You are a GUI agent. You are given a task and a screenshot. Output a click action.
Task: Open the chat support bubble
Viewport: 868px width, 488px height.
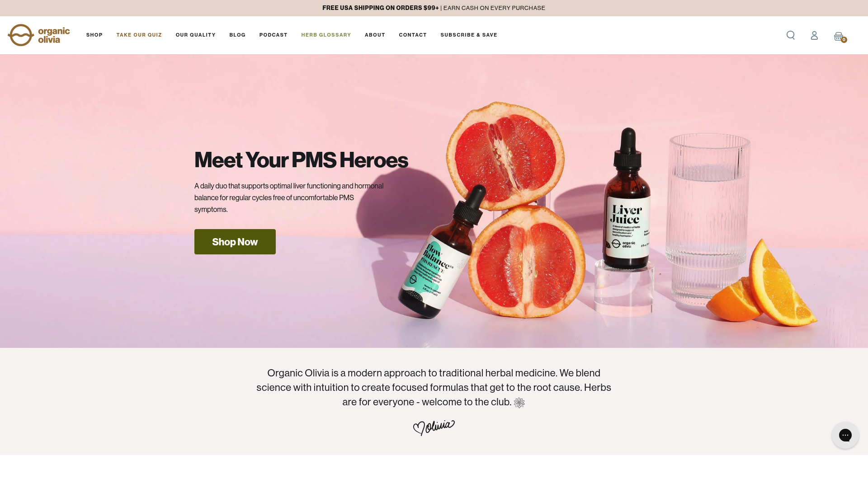[x=845, y=435]
